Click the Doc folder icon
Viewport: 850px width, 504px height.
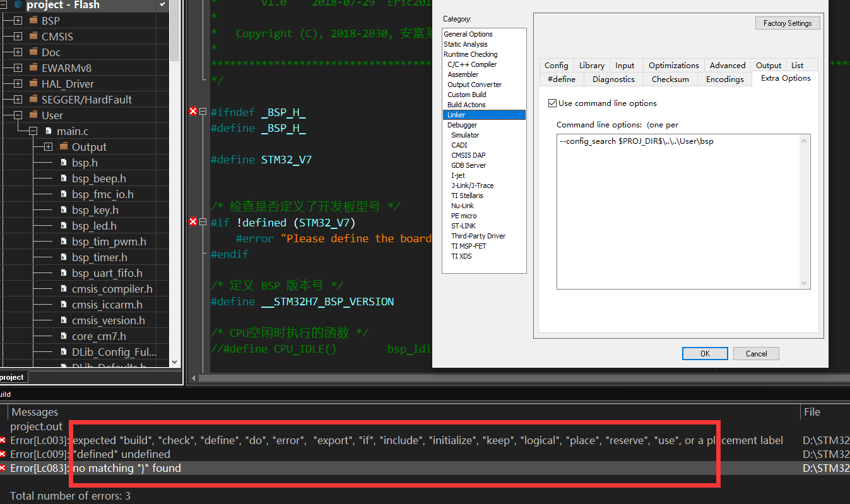(x=33, y=52)
